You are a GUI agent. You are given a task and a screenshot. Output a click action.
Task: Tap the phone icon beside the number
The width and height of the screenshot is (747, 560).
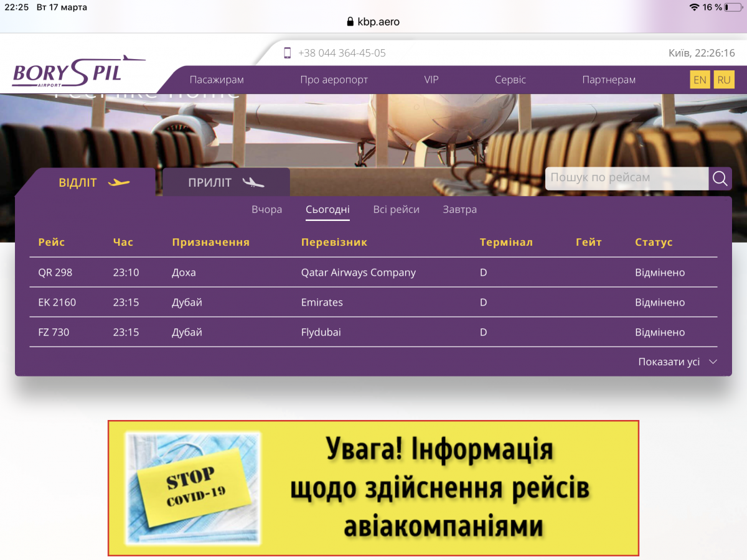pos(287,53)
